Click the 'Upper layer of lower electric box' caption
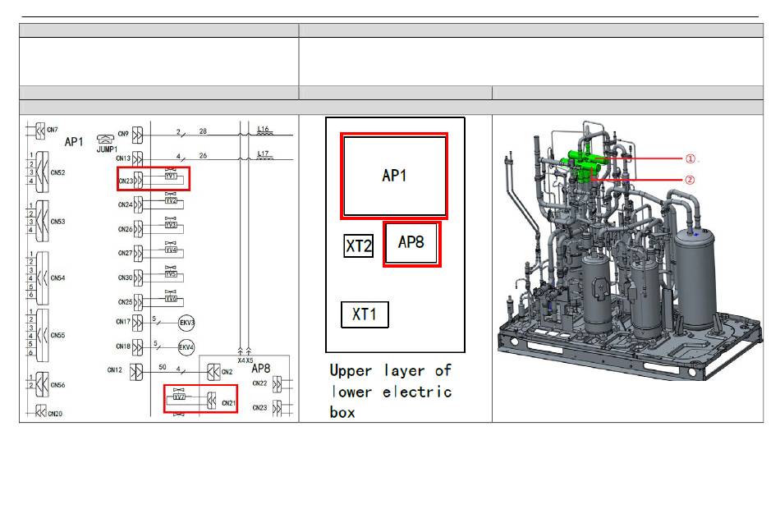780x532 pixels. (x=391, y=392)
